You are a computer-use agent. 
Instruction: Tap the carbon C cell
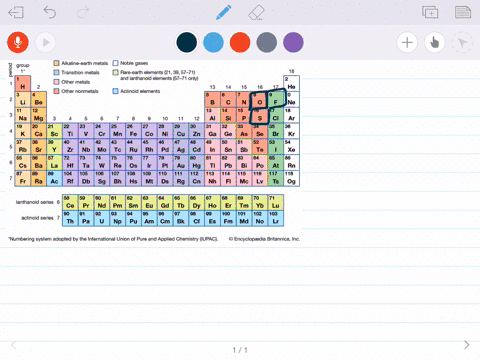[228, 99]
